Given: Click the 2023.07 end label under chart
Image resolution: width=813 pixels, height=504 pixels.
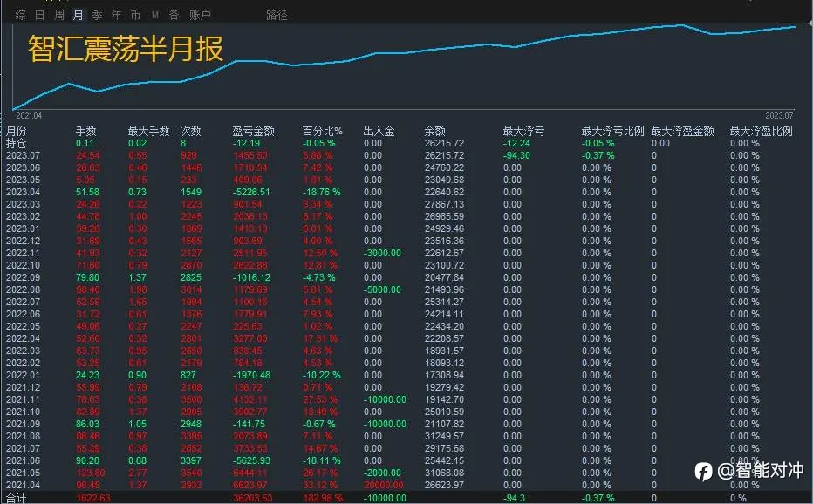Looking at the screenshot, I should [779, 116].
